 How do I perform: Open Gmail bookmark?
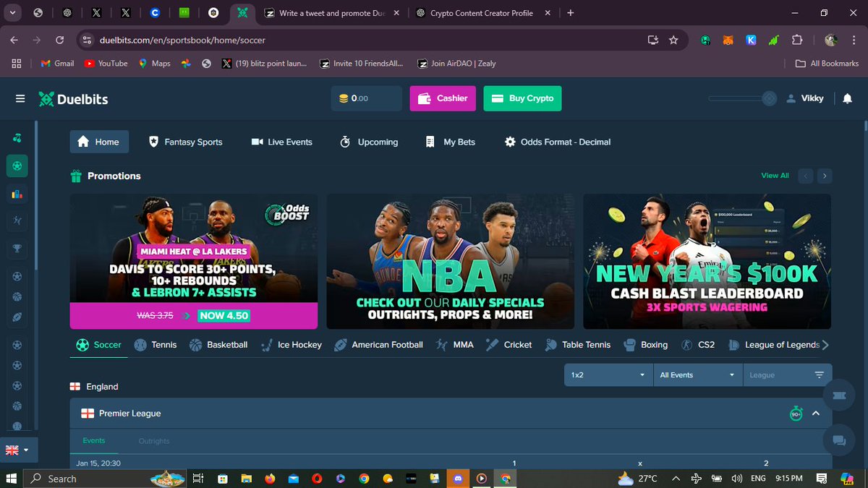58,64
